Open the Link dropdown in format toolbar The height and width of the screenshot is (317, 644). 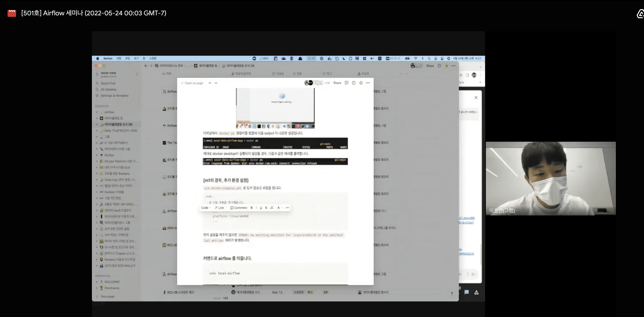[x=220, y=208]
